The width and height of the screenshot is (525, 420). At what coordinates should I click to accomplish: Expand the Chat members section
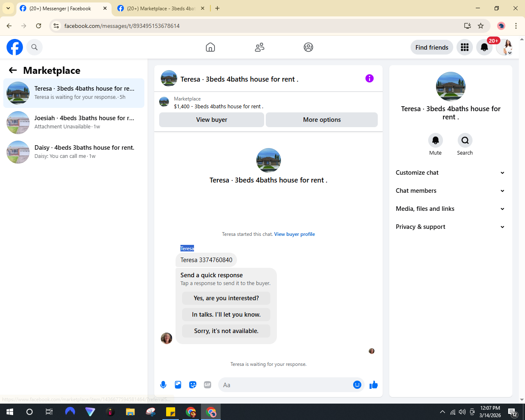coord(450,191)
